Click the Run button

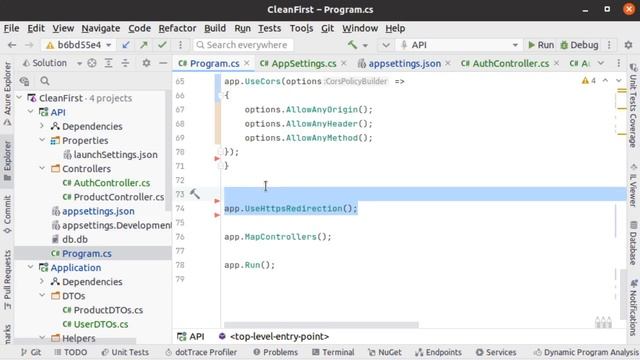(x=541, y=45)
